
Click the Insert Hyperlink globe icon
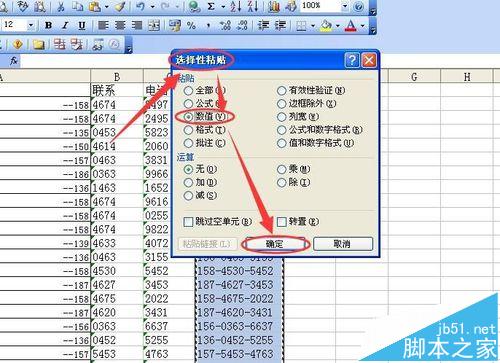(x=194, y=6)
